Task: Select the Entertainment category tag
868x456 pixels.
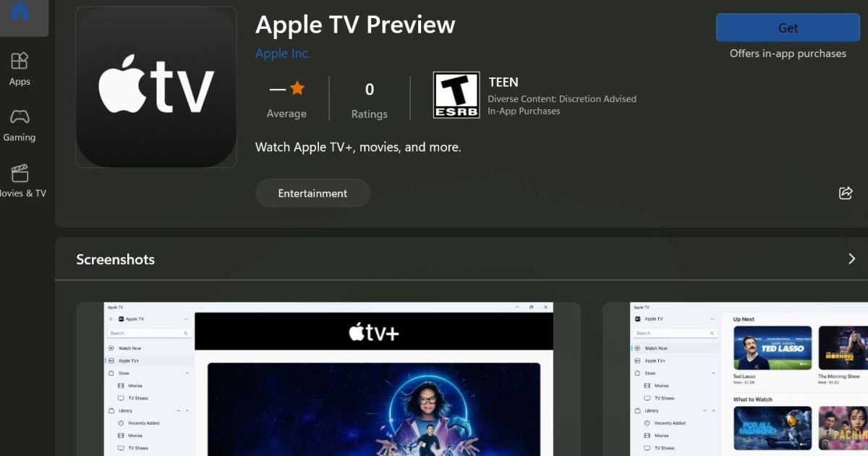Action: click(312, 193)
